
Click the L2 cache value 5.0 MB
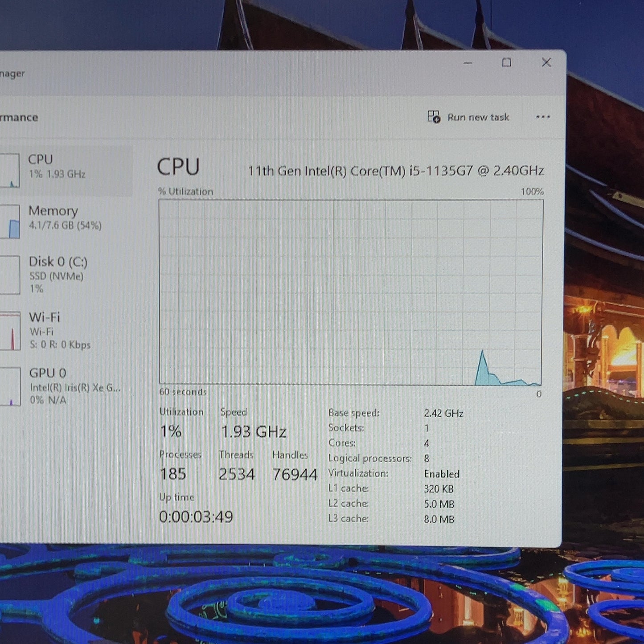click(439, 504)
